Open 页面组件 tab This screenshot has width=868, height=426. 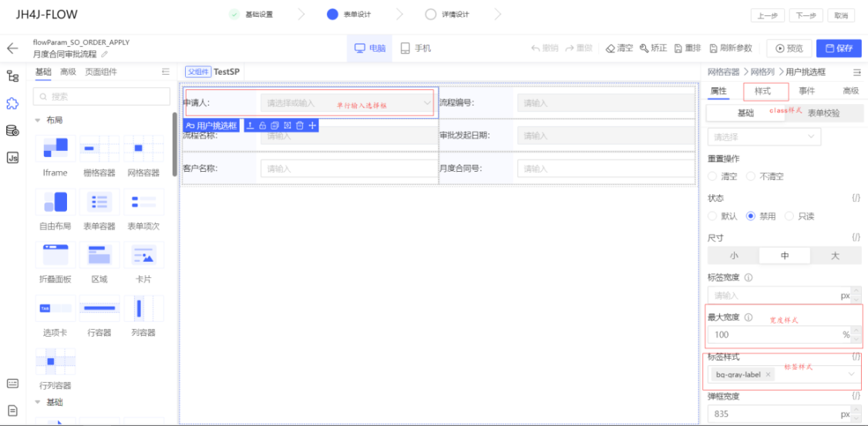coord(101,72)
